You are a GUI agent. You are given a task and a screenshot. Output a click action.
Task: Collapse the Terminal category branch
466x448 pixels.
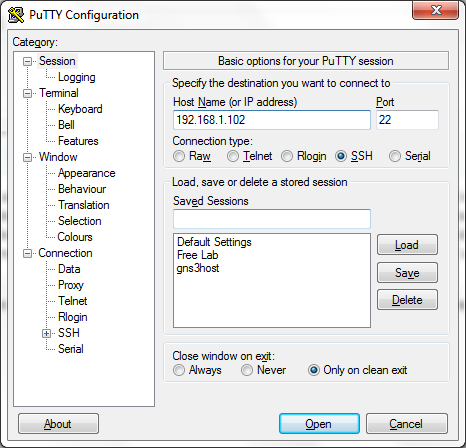[x=27, y=93]
